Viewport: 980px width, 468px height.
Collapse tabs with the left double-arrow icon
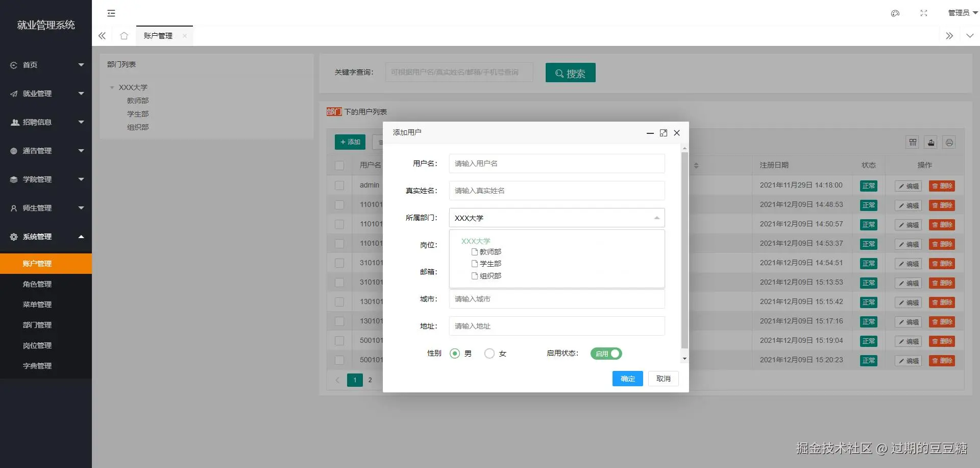coord(102,36)
